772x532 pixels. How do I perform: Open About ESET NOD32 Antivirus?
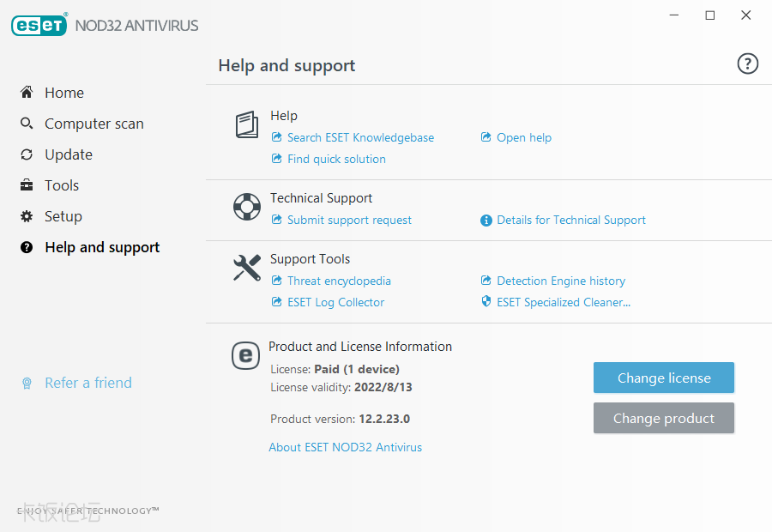[345, 447]
